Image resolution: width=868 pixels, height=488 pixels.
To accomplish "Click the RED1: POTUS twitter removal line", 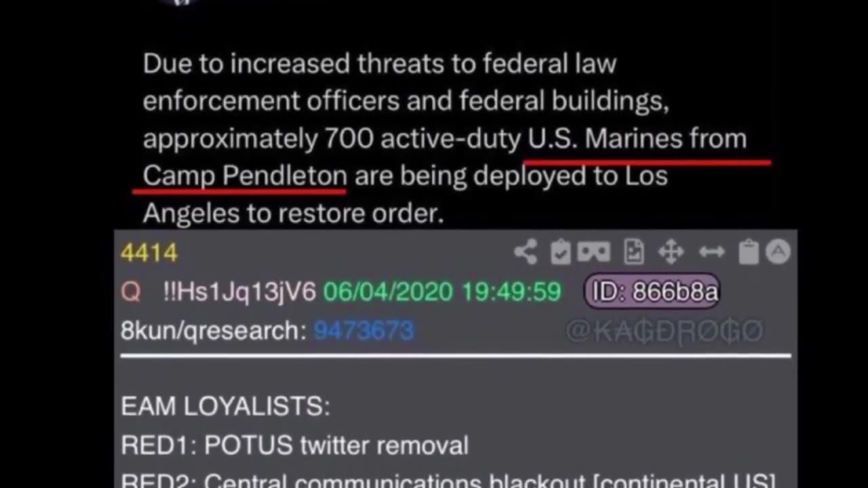I will [x=294, y=445].
